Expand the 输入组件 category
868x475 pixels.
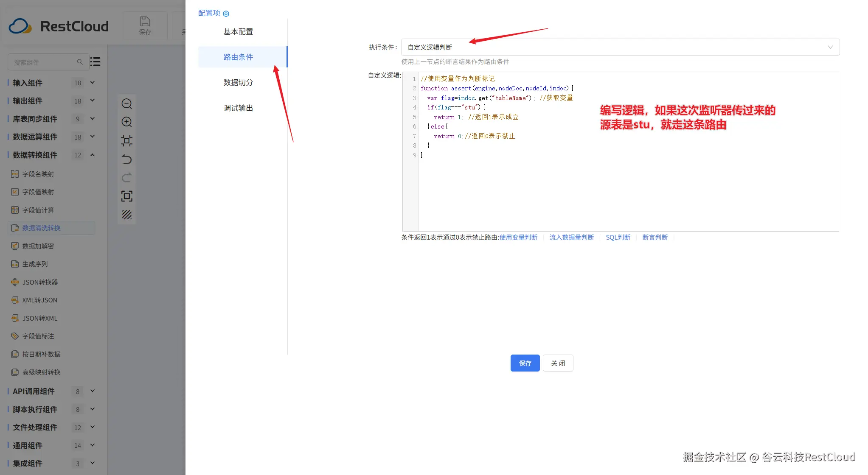(93, 83)
